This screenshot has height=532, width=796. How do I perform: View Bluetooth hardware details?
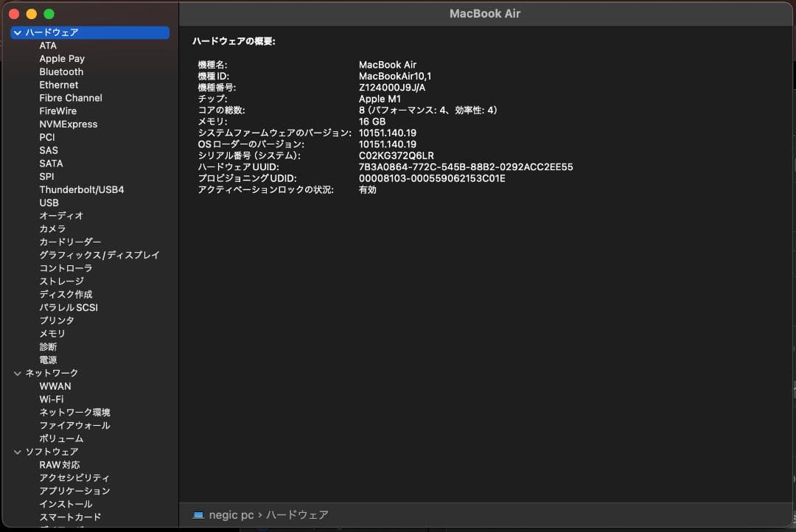tap(60, 71)
